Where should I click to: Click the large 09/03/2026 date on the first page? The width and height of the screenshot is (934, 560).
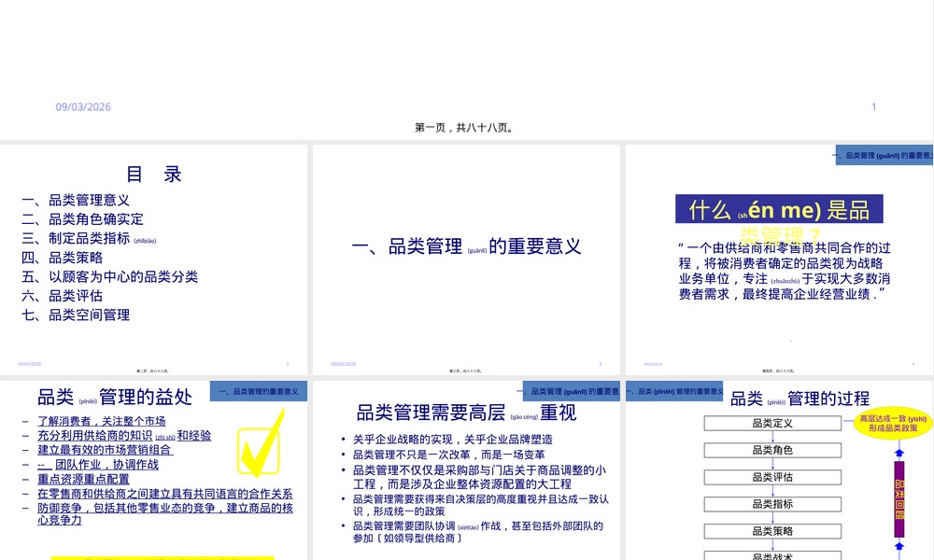pyautogui.click(x=83, y=107)
